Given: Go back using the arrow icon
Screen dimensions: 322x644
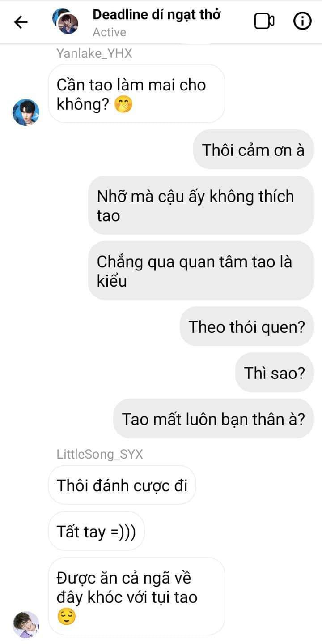Looking at the screenshot, I should (21, 22).
